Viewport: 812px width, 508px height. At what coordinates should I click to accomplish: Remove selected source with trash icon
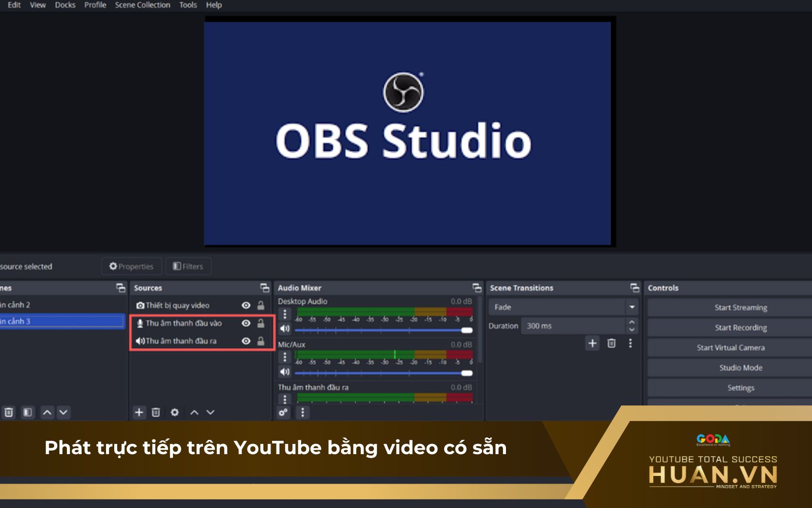[x=156, y=412]
